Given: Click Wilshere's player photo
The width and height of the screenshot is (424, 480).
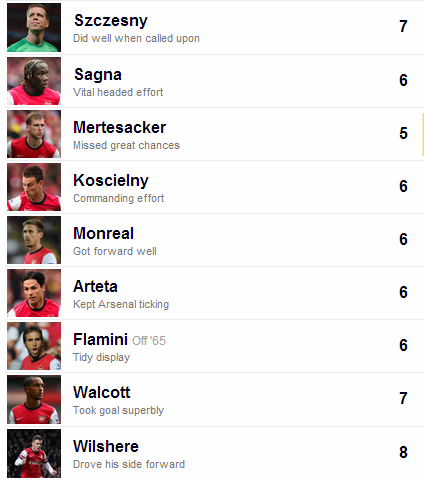Looking at the screenshot, I should pyautogui.click(x=34, y=453).
